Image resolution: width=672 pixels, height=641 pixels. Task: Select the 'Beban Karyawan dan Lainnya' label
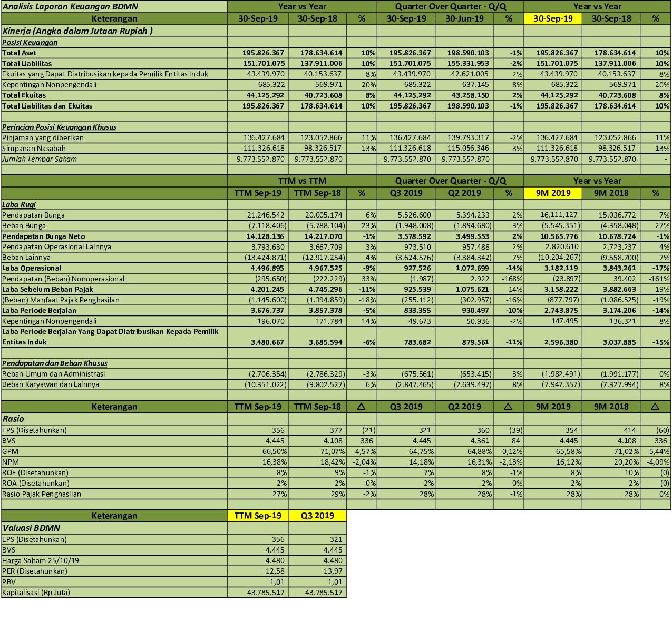coord(51,384)
